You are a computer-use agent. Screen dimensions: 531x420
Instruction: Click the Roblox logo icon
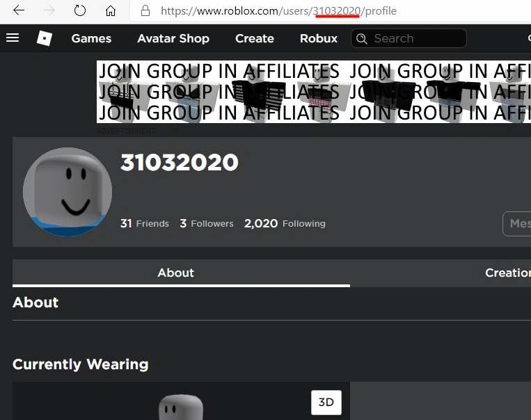pyautogui.click(x=45, y=38)
